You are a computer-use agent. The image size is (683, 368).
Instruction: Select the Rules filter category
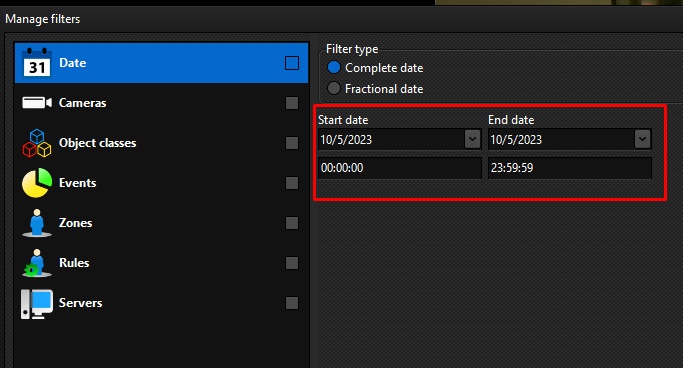161,263
